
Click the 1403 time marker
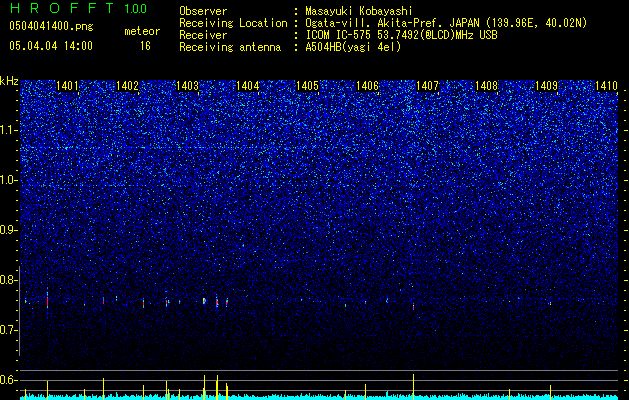click(187, 85)
